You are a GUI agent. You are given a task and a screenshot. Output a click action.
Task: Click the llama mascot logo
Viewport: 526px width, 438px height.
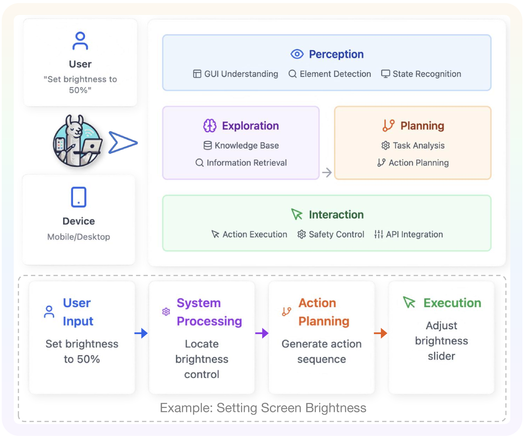[x=78, y=140]
